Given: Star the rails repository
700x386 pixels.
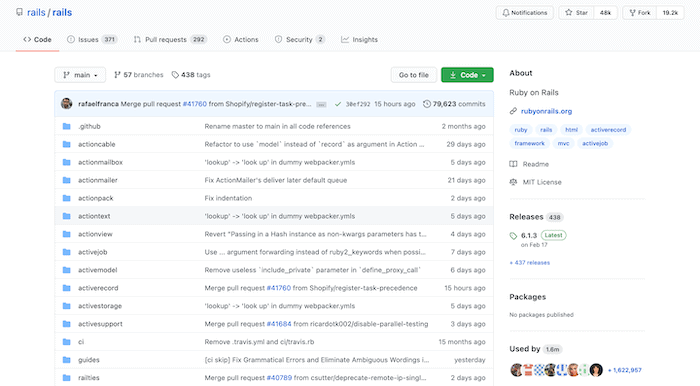Looking at the screenshot, I should click(x=576, y=12).
